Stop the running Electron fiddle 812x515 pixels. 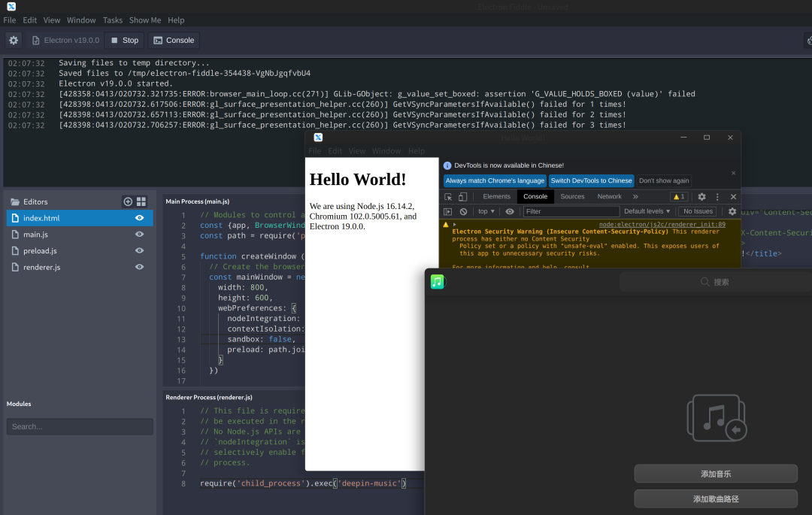[x=124, y=41]
